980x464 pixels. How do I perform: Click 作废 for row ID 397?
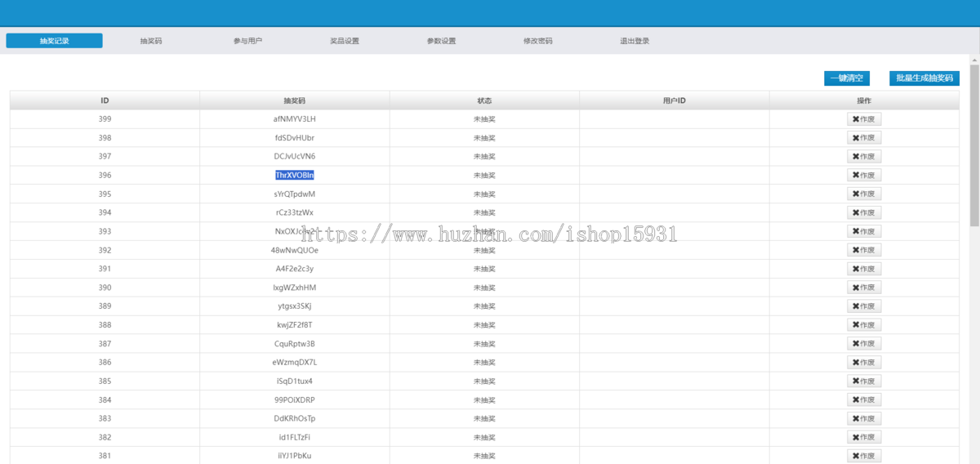click(864, 157)
